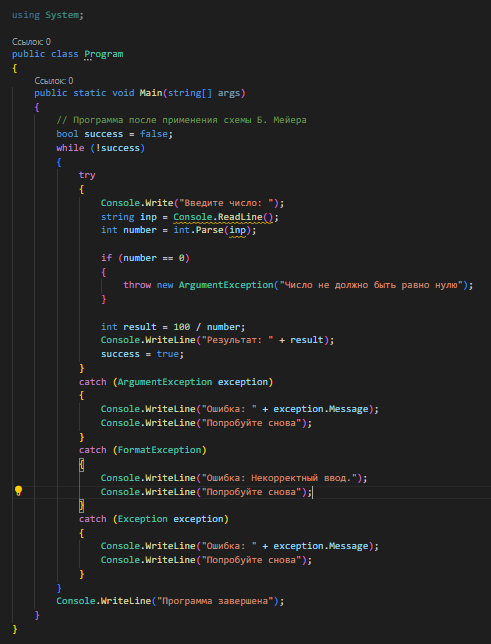Click the string "Число не должно быть равно нулю"

(371, 285)
